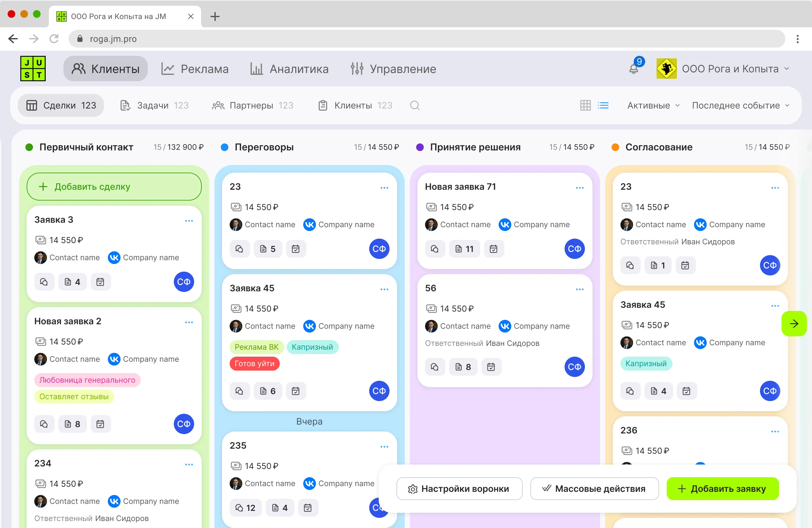The width and height of the screenshot is (812, 528).
Task: Open Настройки воронки settings
Action: click(x=459, y=489)
